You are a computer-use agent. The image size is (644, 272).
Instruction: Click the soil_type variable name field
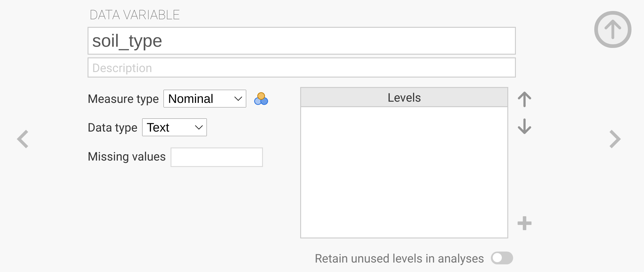[301, 41]
